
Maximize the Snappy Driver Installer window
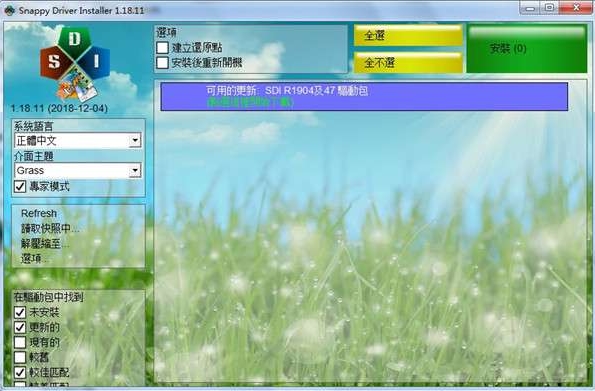(549, 8)
